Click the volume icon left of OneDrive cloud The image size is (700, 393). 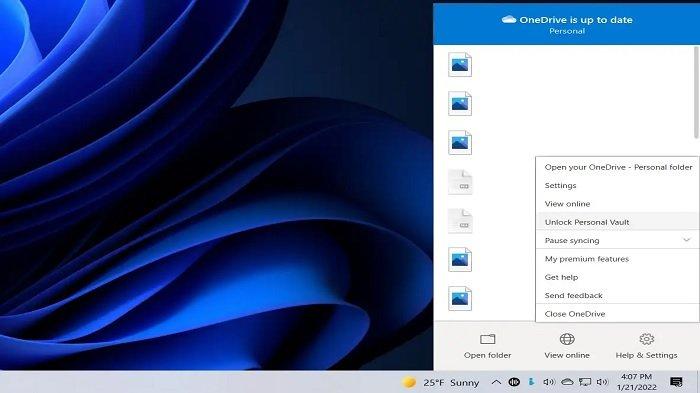(549, 382)
